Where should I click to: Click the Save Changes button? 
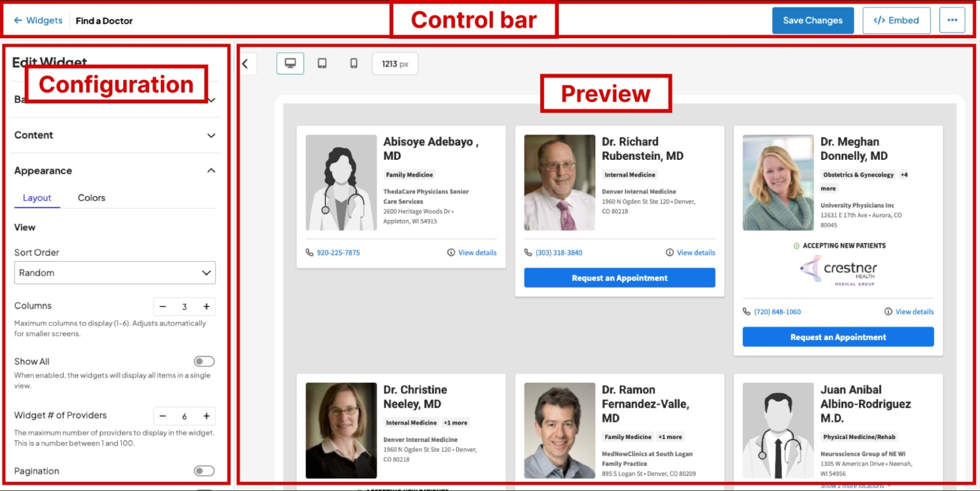point(813,20)
